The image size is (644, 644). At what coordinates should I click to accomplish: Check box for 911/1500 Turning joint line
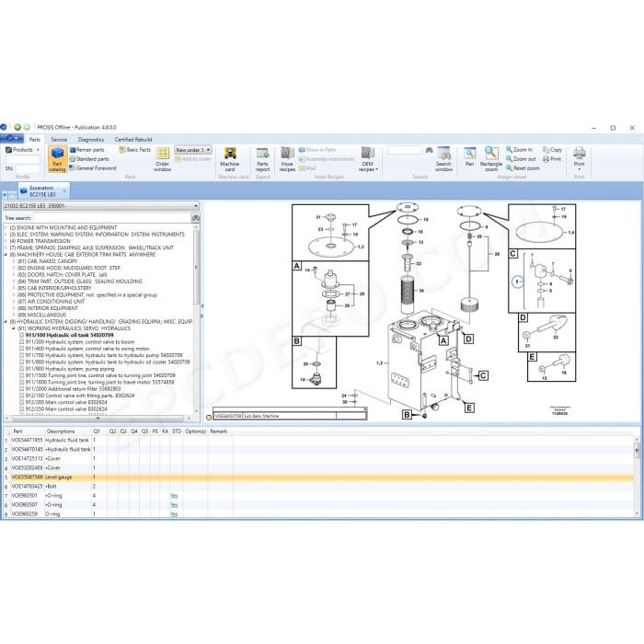pyautogui.click(x=22, y=375)
